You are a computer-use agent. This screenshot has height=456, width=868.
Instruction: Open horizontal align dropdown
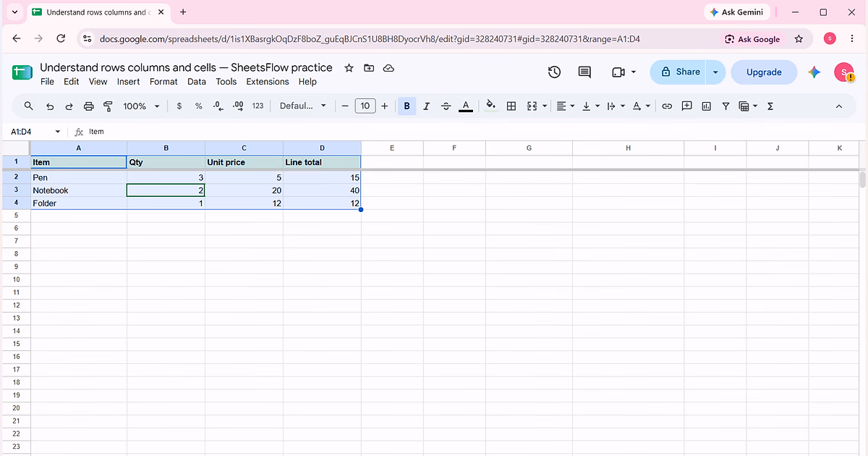tap(565, 106)
